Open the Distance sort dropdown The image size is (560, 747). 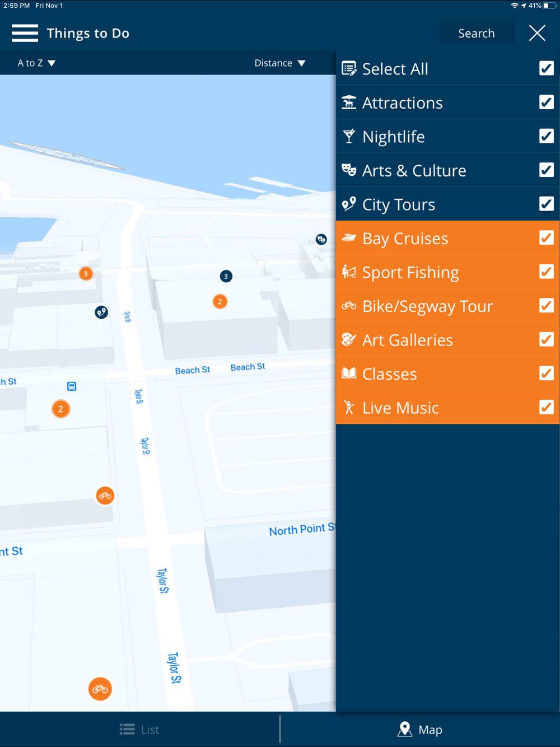tap(280, 63)
